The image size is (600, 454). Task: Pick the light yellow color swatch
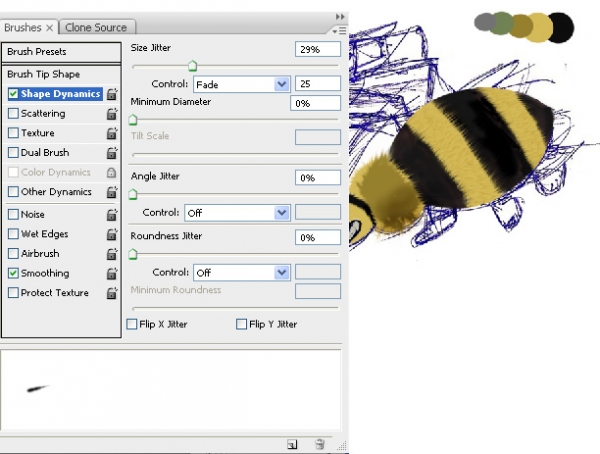tap(540, 27)
